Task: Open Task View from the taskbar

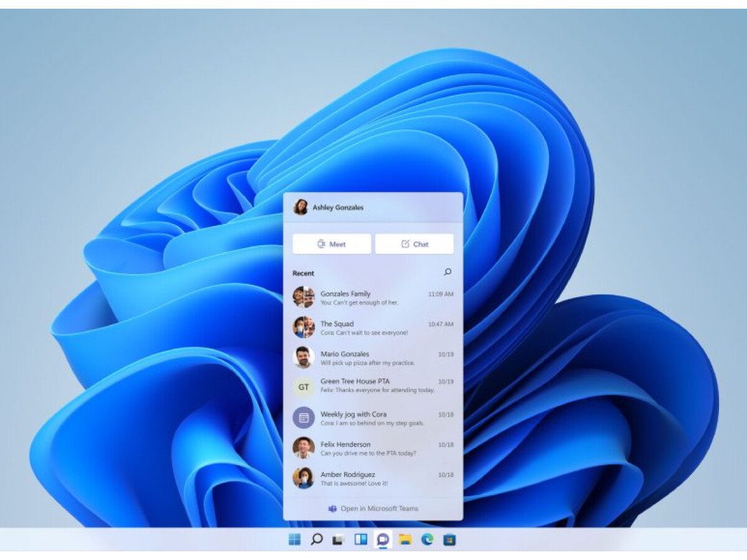Action: 338,539
